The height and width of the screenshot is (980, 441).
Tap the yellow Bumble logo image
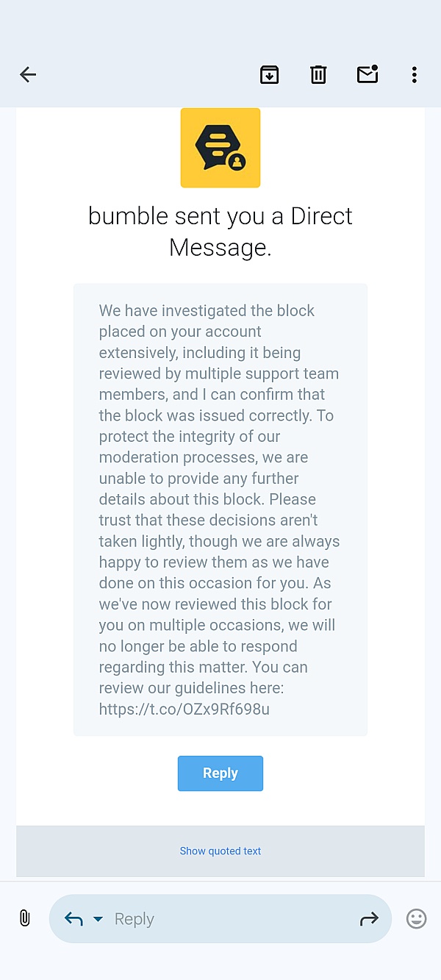coord(220,147)
